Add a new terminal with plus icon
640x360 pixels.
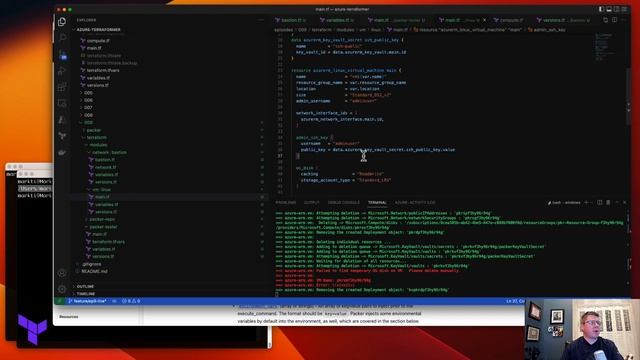(x=587, y=202)
